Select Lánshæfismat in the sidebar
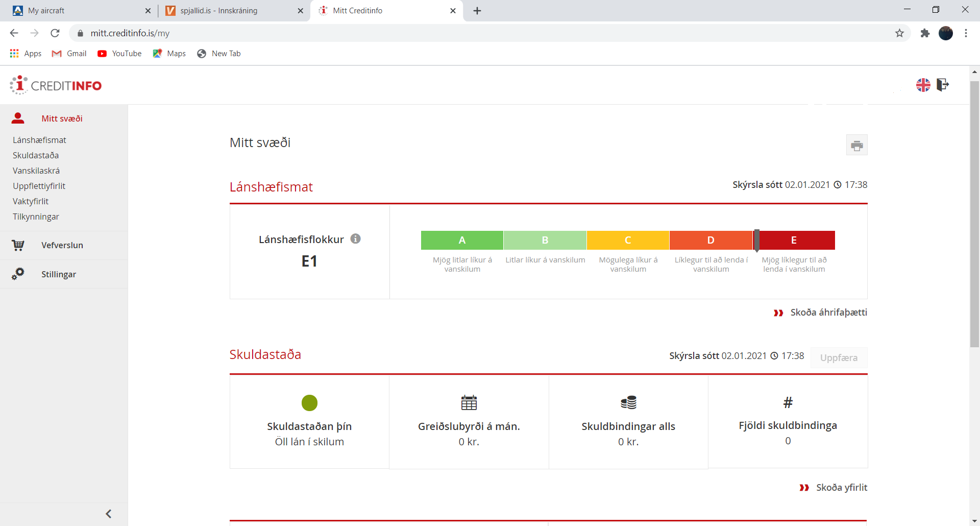Image resolution: width=980 pixels, height=526 pixels. tap(39, 140)
